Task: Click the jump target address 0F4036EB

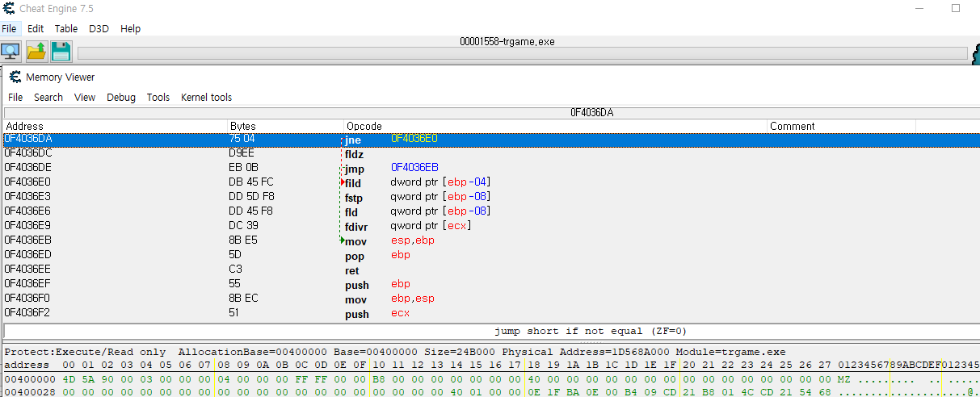Action: coord(414,168)
